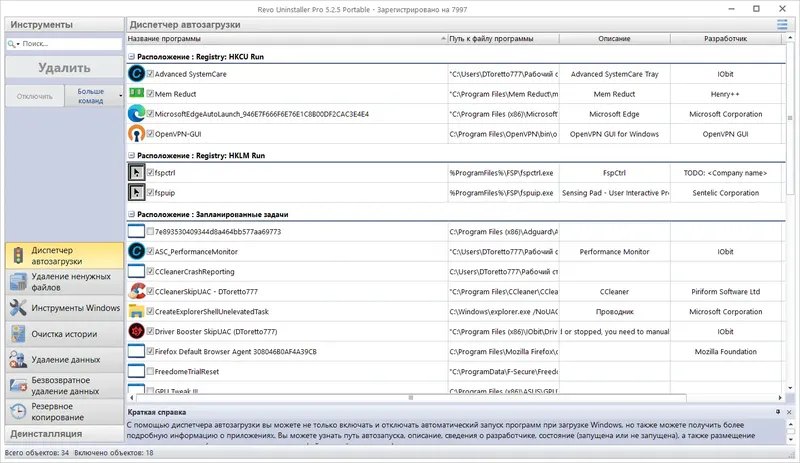Viewport: 800px width, 463px height.
Task: Open Резервное копирование tool
Action: click(64, 411)
